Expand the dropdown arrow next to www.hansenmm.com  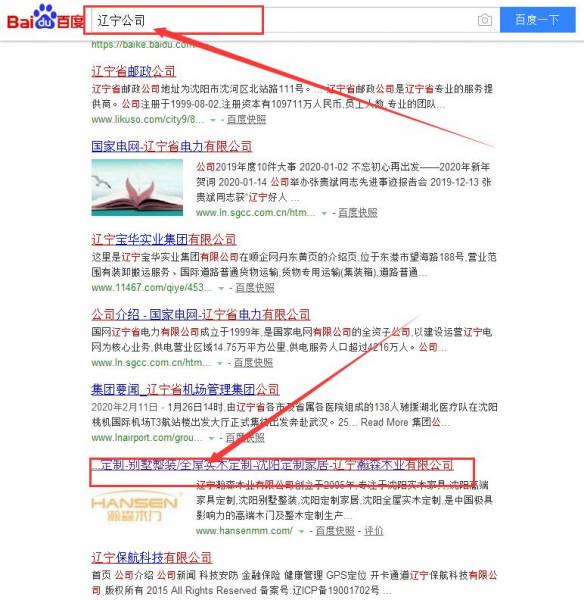[301, 532]
